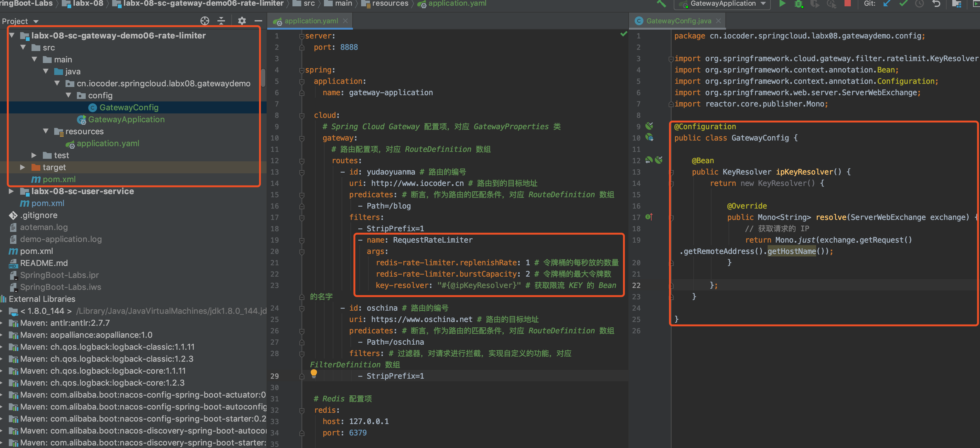
Task: Close the GatewayConfig.java tab
Action: (x=718, y=21)
